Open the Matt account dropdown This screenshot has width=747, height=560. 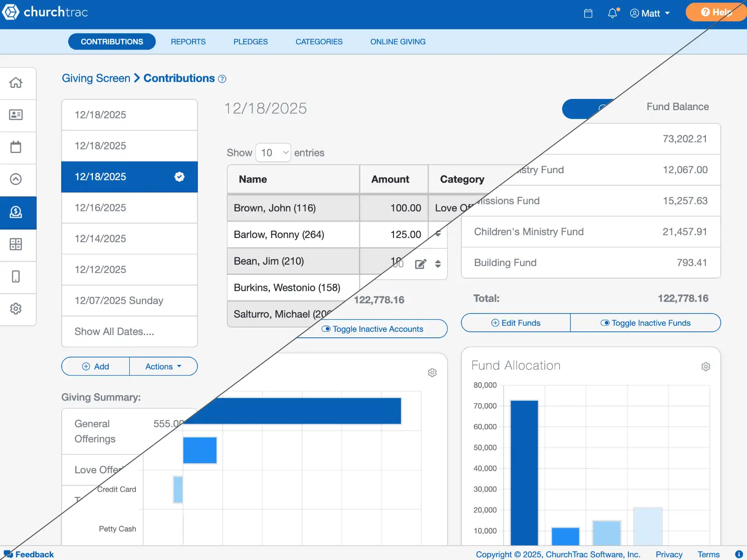(649, 13)
